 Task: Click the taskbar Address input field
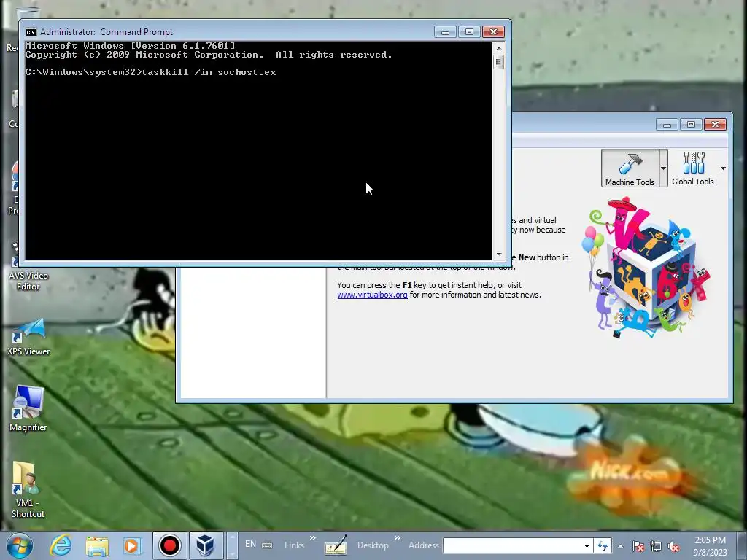point(513,545)
